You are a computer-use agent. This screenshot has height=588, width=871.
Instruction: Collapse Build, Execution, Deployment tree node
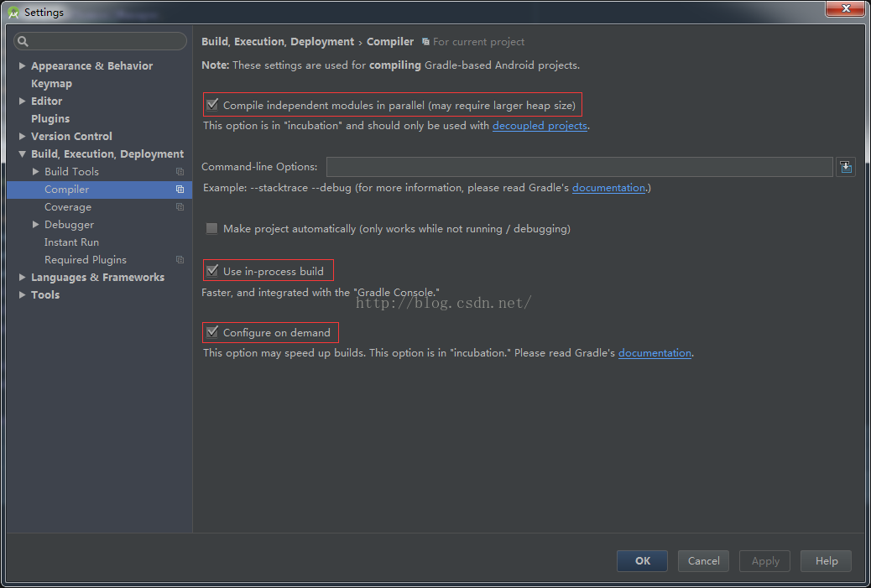tap(23, 154)
